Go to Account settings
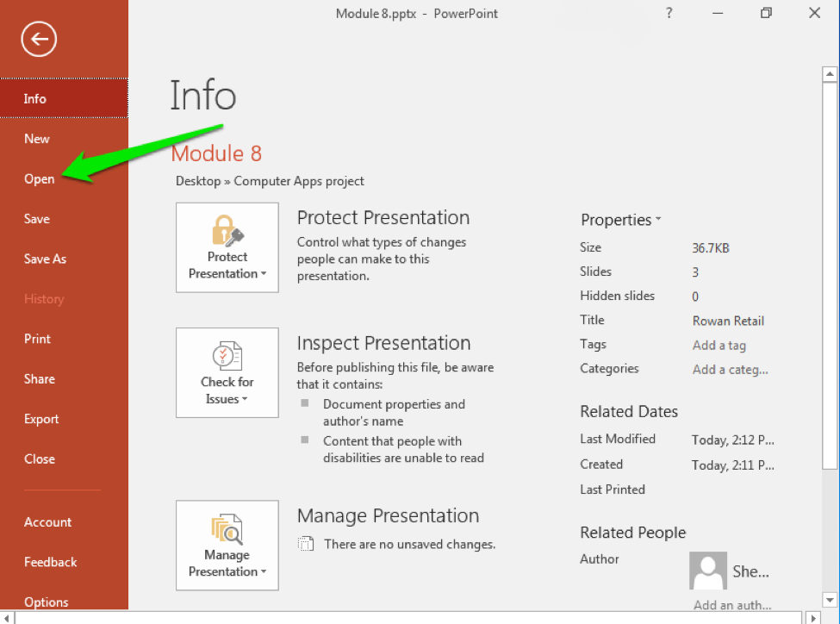The width and height of the screenshot is (840, 624). [47, 521]
